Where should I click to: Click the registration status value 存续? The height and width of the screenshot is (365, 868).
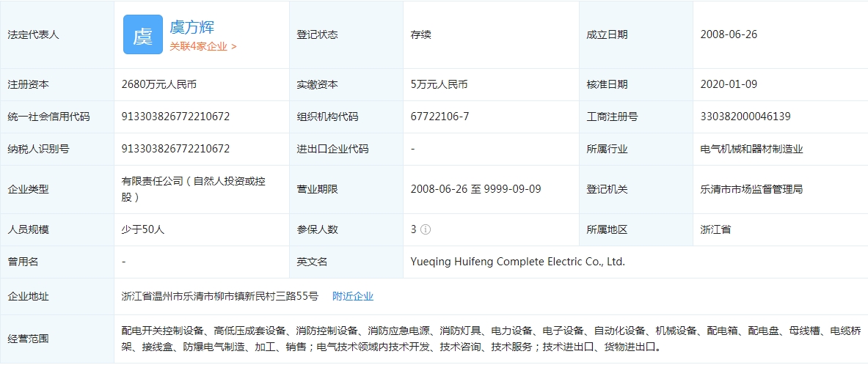[421, 34]
